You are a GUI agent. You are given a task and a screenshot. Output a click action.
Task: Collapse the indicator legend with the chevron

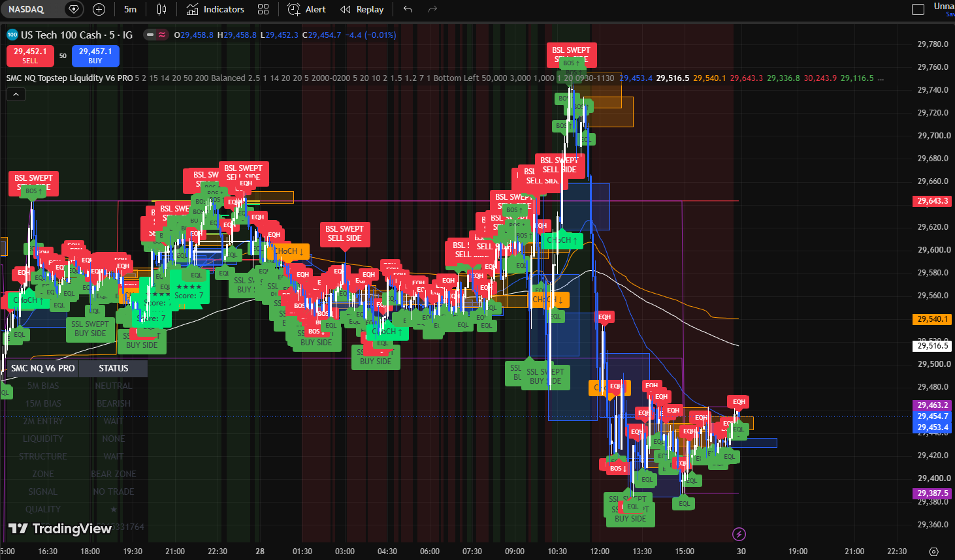pos(16,94)
